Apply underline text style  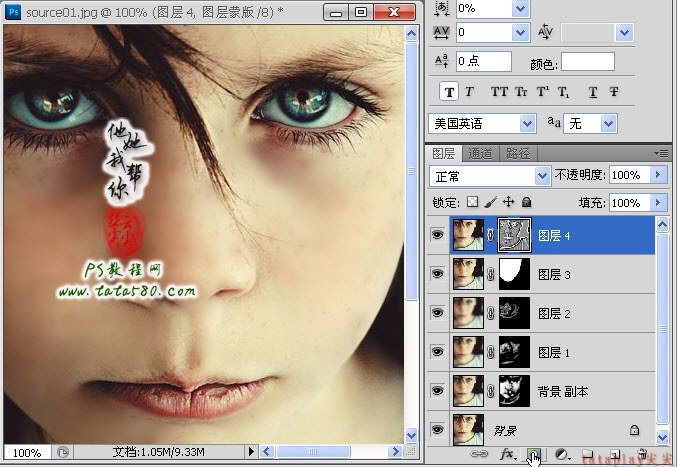593,92
